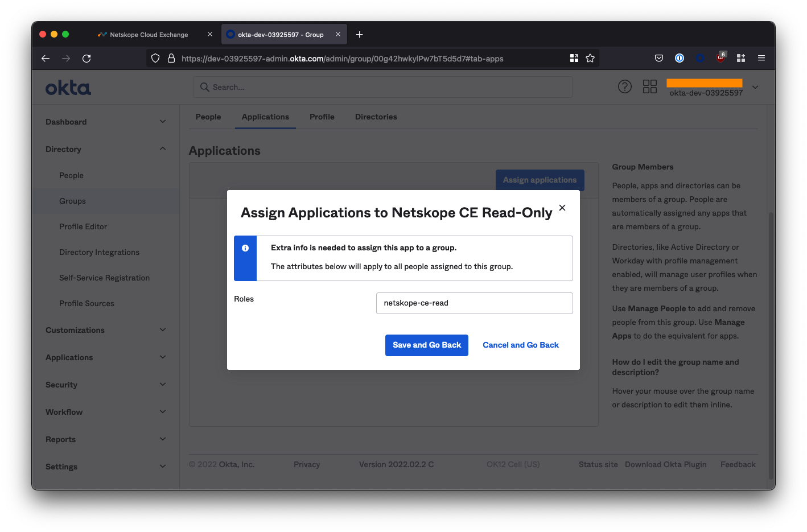Image resolution: width=807 pixels, height=532 pixels.
Task: Bookmark this page with the star icon
Action: pos(590,59)
